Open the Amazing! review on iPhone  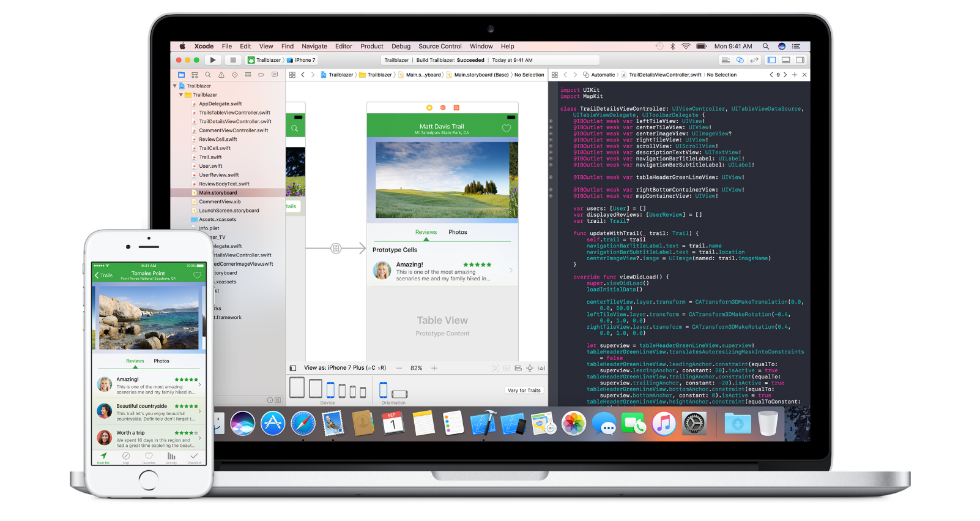coord(149,385)
